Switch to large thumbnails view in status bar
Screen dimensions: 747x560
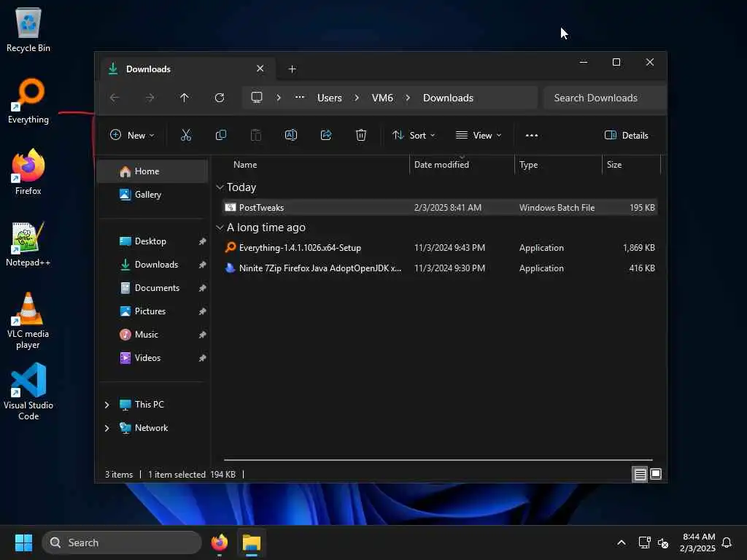[x=656, y=474]
